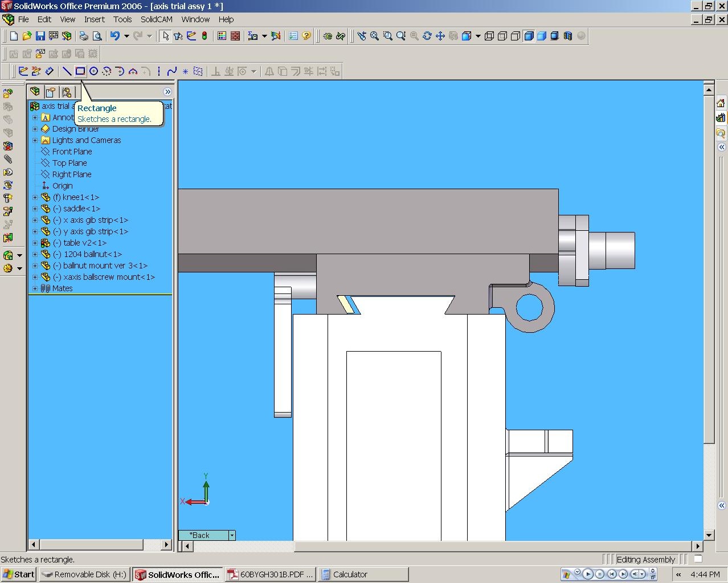Activate the Pan view tool
728x583 pixels.
(x=440, y=36)
